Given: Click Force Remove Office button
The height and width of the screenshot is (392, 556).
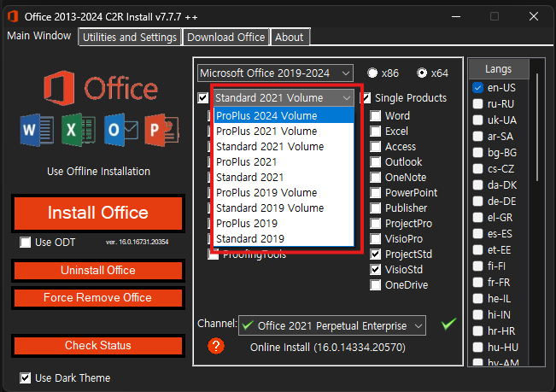Looking at the screenshot, I should pos(98,298).
